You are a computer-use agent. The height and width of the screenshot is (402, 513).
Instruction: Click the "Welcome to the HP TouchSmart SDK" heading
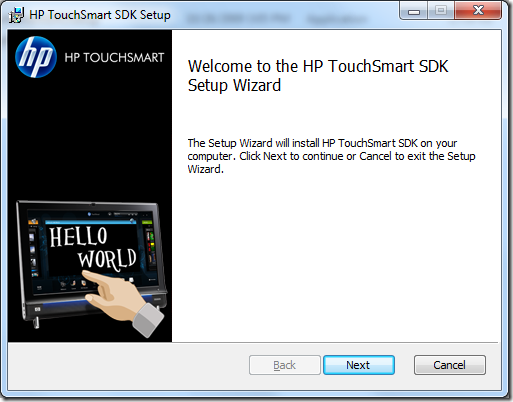318,75
